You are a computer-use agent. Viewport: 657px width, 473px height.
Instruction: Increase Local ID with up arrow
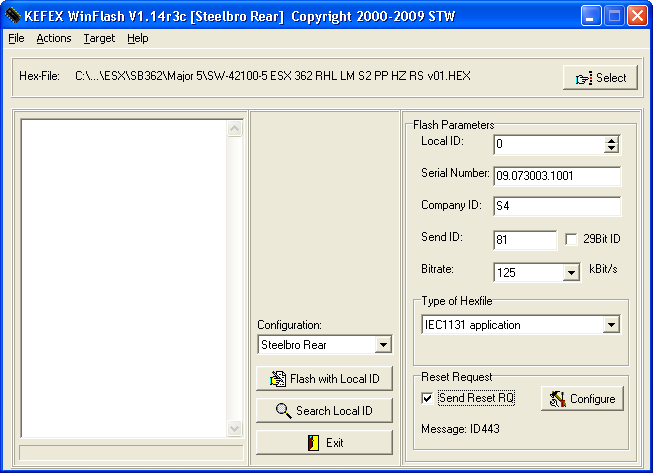click(x=611, y=141)
